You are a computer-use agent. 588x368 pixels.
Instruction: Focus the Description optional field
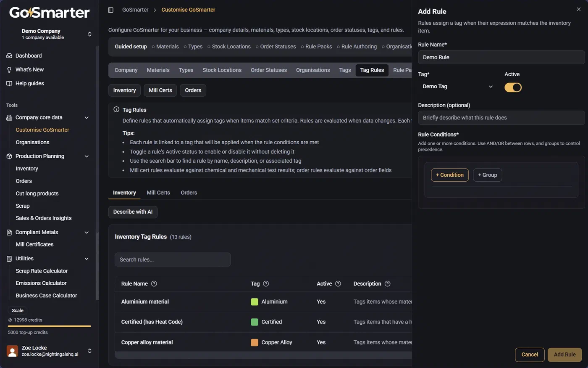[501, 118]
